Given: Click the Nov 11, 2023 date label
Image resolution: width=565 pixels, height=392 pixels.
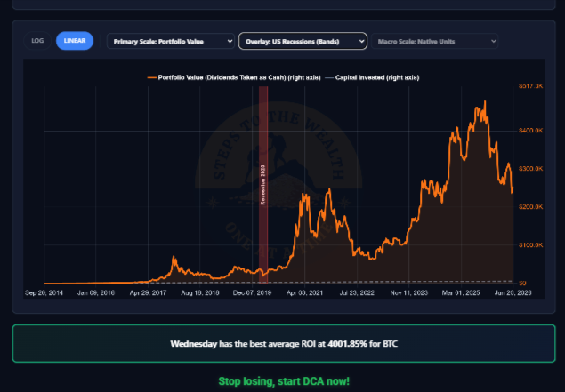Looking at the screenshot, I should click(x=408, y=293).
